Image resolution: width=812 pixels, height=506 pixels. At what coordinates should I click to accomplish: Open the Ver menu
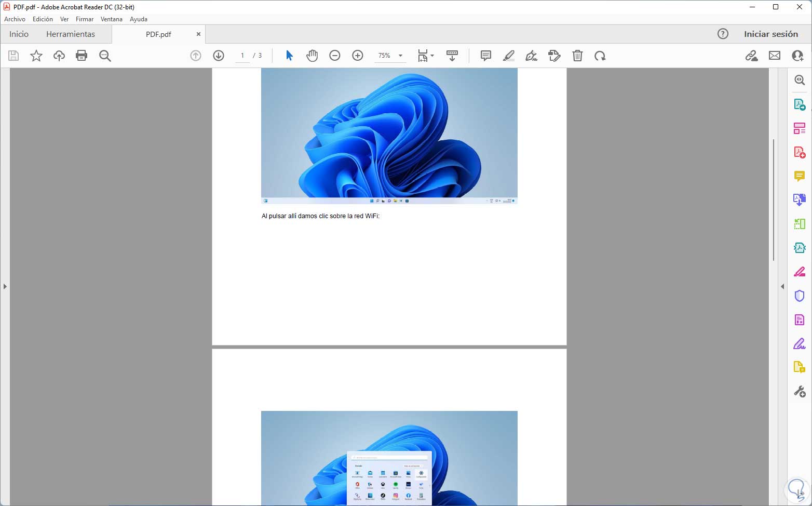click(64, 19)
